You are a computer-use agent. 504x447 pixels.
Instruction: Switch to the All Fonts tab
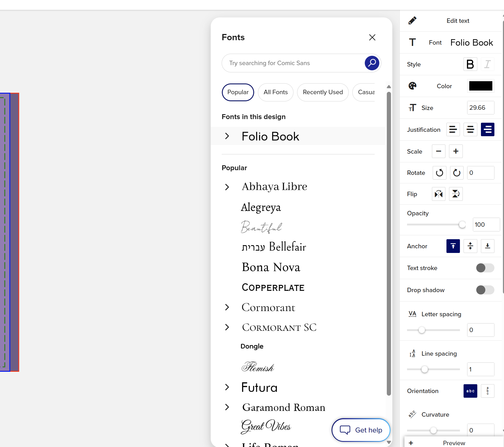pos(276,92)
